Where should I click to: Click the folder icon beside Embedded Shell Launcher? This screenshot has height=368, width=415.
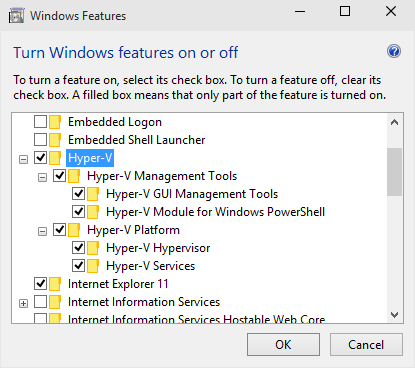tap(55, 140)
